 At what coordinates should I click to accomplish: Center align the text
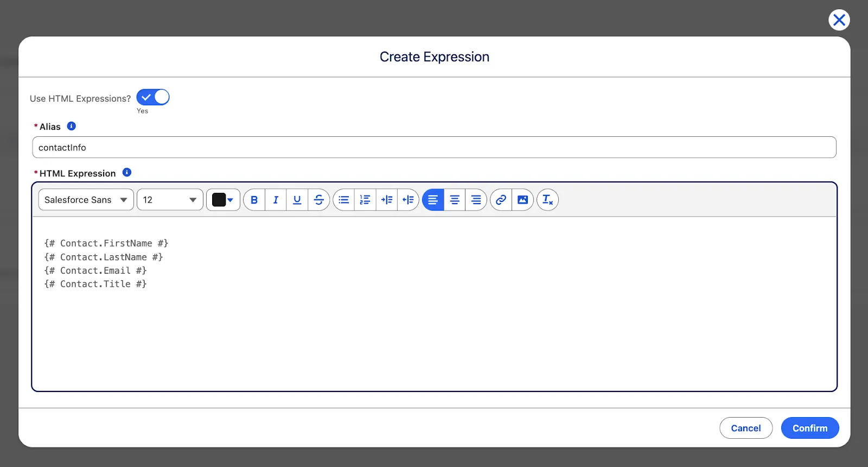(x=455, y=200)
